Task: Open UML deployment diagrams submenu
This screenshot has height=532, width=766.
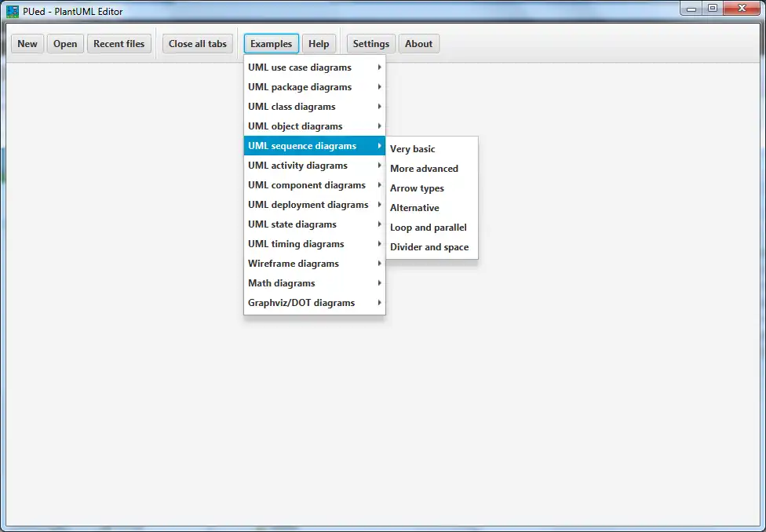Action: pyautogui.click(x=315, y=205)
